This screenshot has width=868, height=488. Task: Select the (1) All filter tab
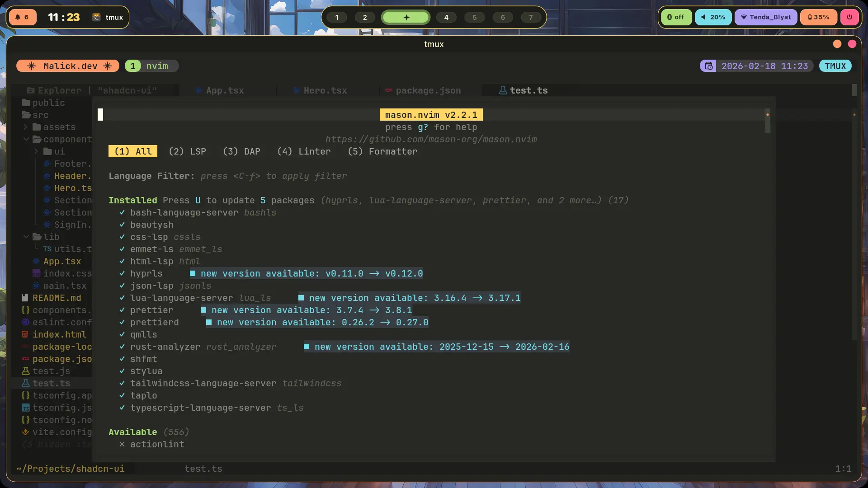pos(133,151)
